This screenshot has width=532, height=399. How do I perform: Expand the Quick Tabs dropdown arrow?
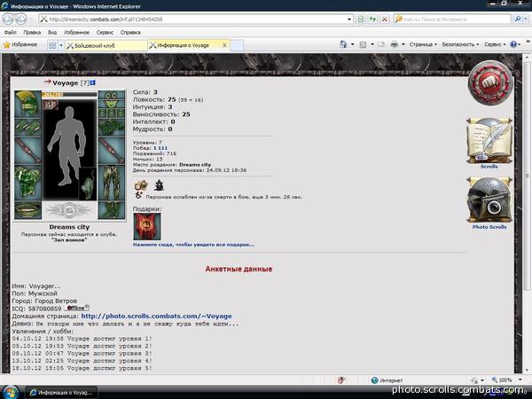61,45
